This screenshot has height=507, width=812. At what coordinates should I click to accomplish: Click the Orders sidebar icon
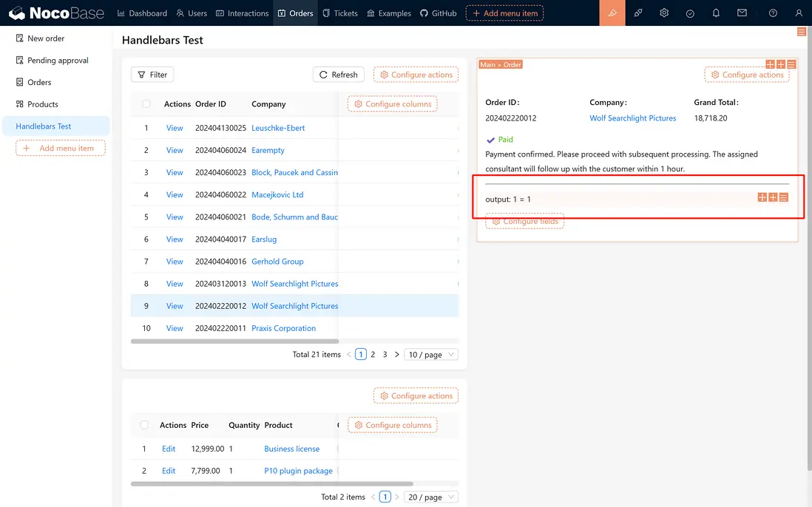coord(20,82)
